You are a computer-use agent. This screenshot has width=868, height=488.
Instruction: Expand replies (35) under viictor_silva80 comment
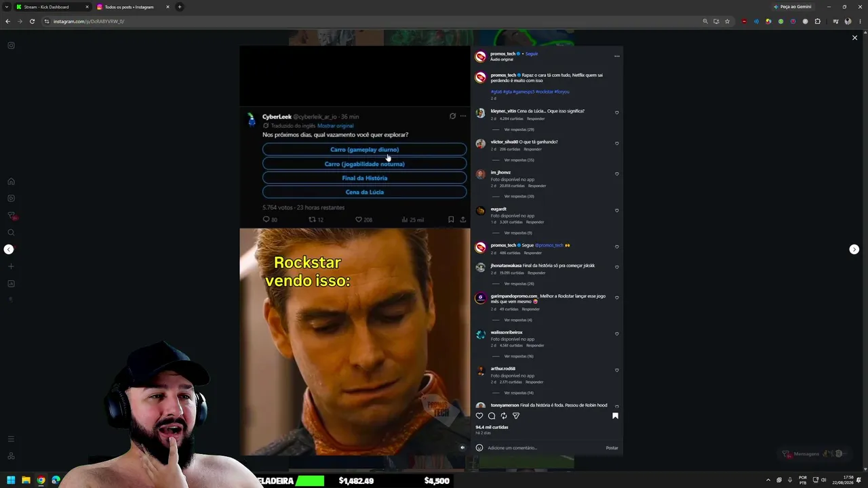(519, 160)
